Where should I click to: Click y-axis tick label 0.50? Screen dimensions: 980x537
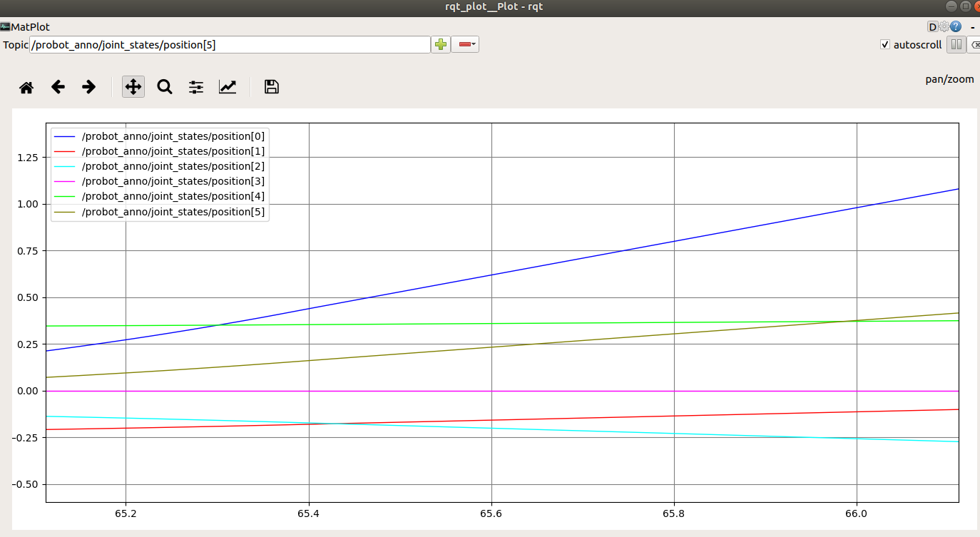pyautogui.click(x=29, y=297)
